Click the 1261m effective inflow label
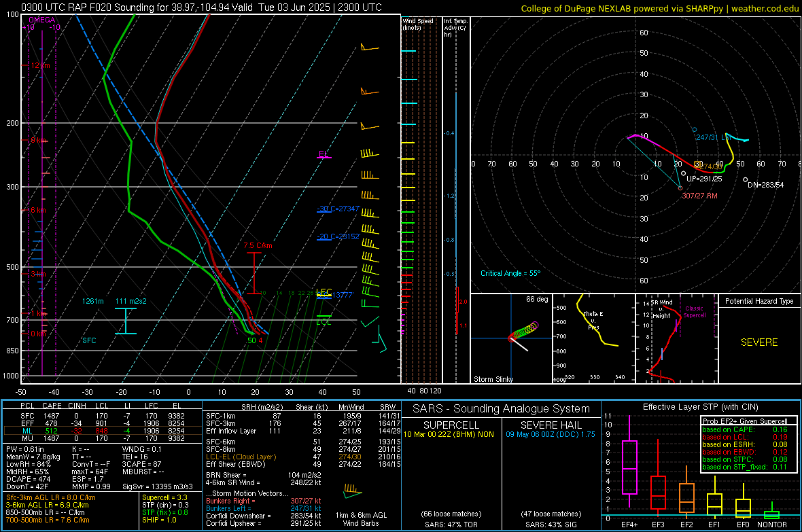Image resolution: width=802 pixels, height=532 pixels. [x=92, y=301]
